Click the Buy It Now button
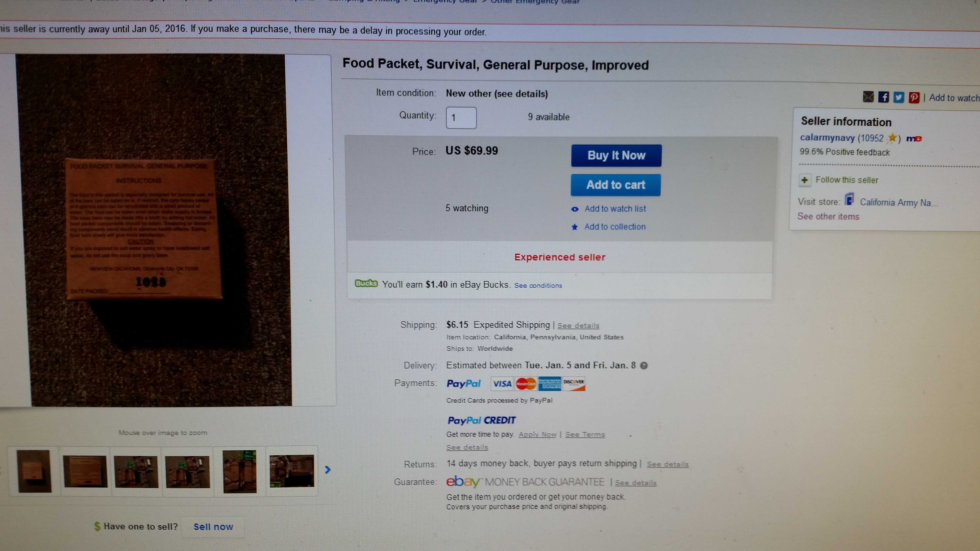 (616, 155)
